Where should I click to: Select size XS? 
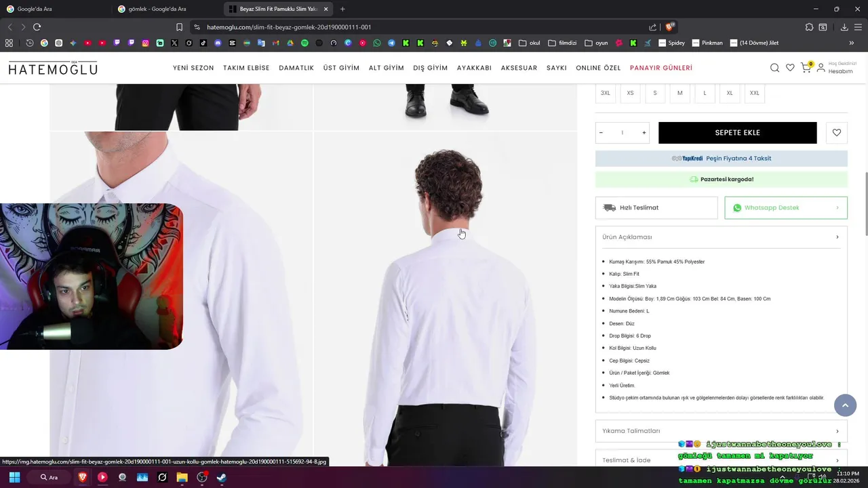(x=630, y=93)
